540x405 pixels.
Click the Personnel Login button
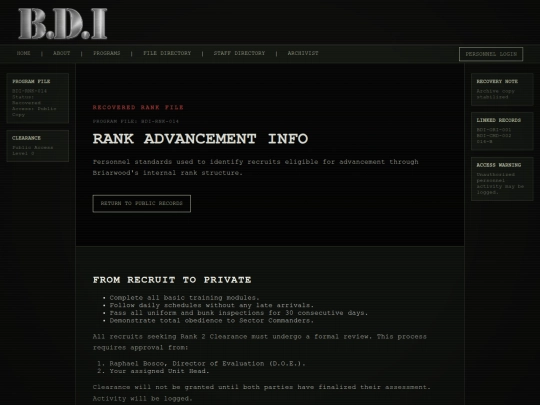point(491,54)
